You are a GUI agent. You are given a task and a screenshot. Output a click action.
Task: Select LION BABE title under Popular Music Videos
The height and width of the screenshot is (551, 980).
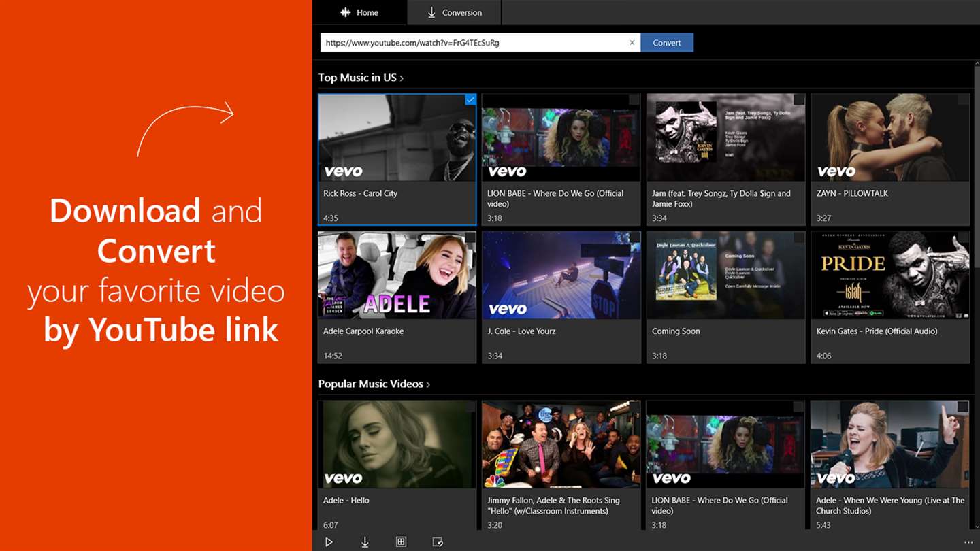tap(720, 505)
